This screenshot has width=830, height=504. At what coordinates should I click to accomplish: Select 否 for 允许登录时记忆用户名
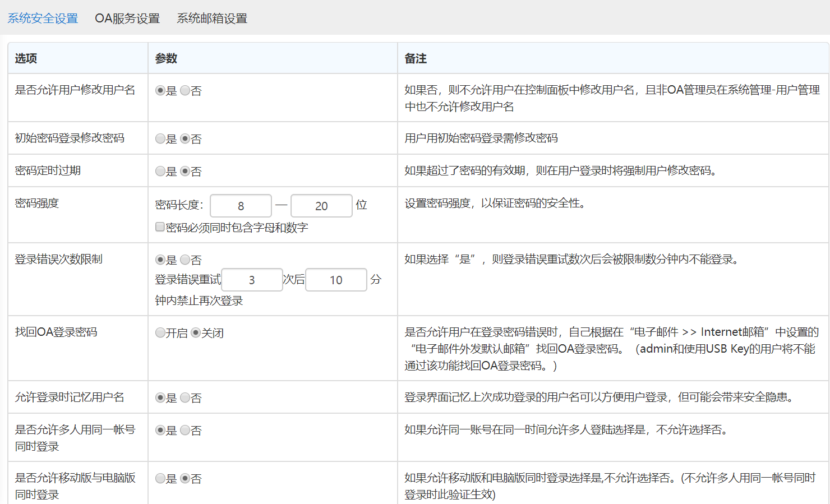pyautogui.click(x=185, y=398)
